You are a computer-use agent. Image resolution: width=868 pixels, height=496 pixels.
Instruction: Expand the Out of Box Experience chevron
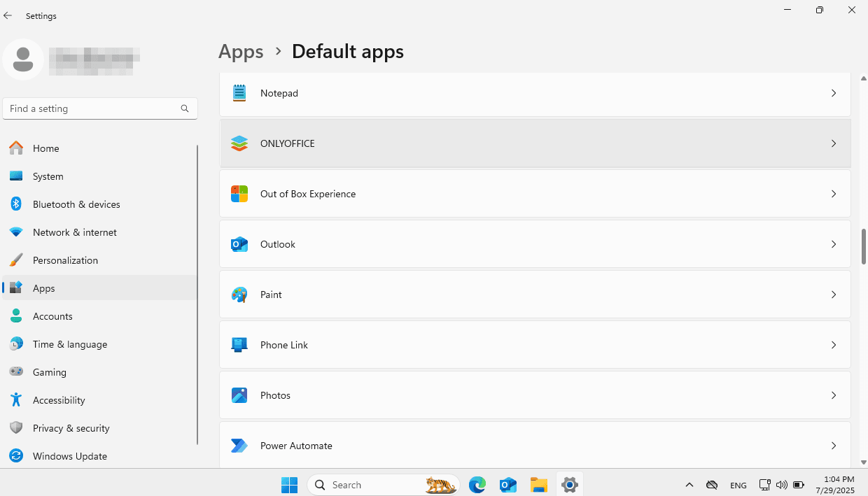click(x=834, y=194)
